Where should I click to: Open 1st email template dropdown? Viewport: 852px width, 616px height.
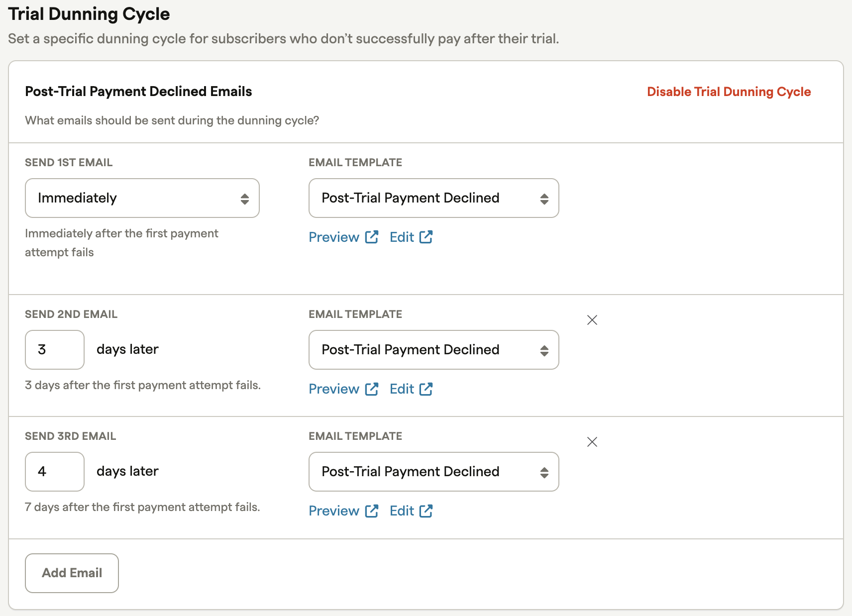click(433, 198)
